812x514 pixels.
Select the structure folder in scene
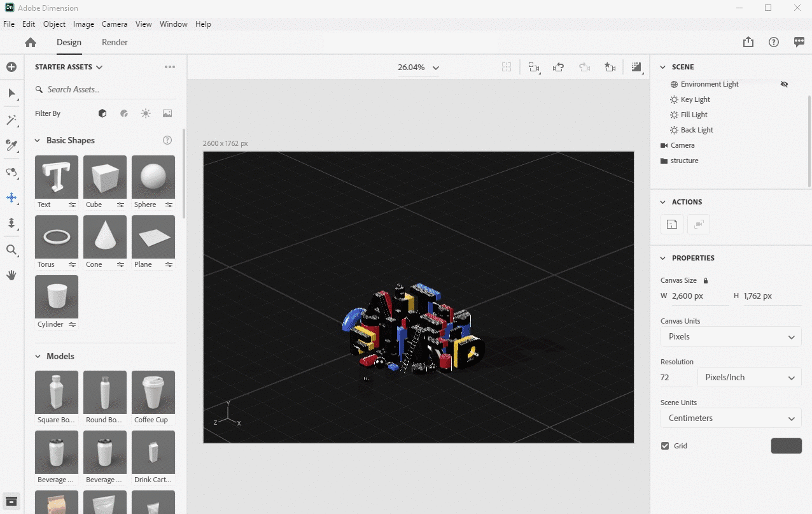(x=684, y=161)
